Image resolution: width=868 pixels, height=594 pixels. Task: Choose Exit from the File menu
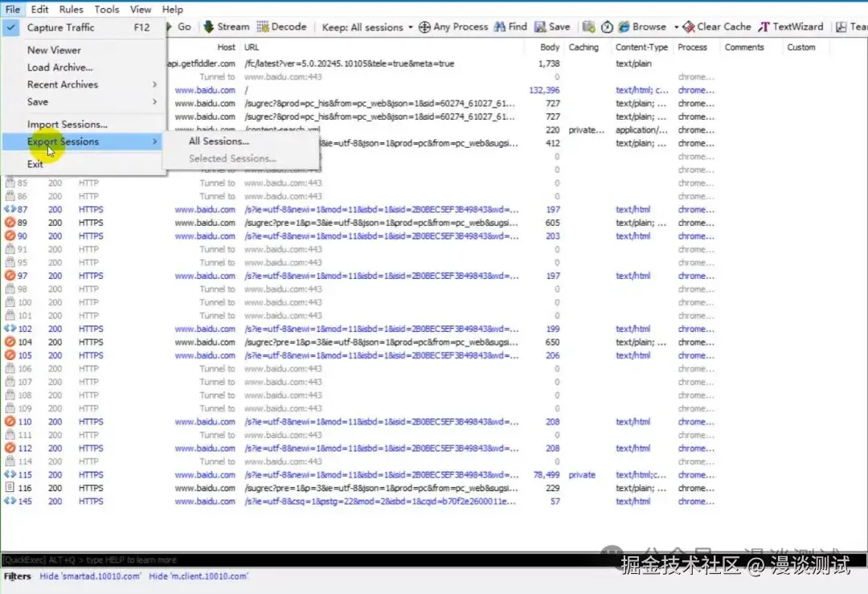tap(83, 164)
